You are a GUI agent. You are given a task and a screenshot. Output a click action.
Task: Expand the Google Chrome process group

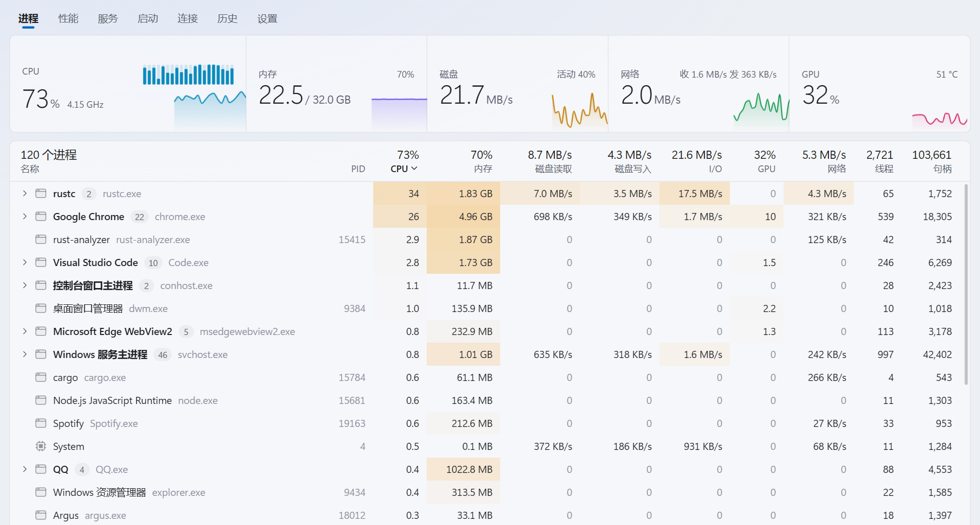click(24, 217)
